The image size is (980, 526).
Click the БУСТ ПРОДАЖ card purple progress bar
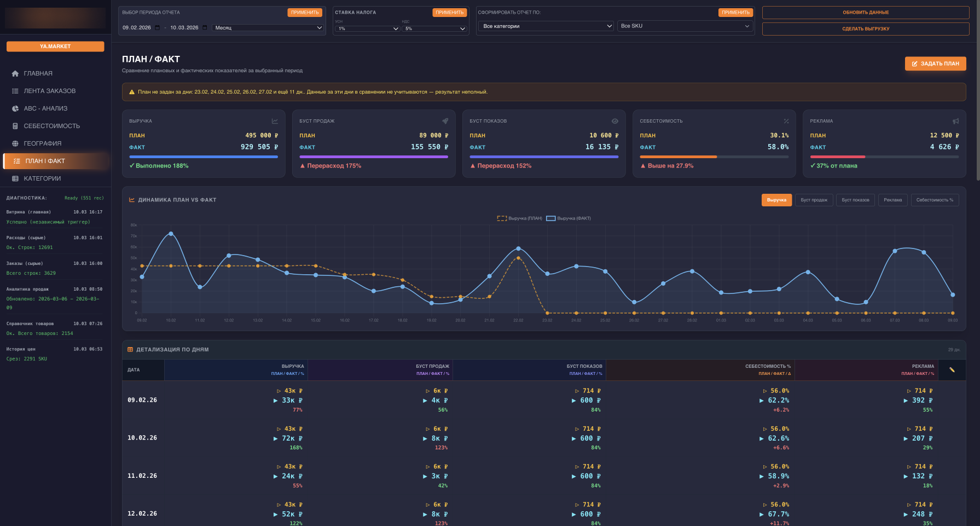pyautogui.click(x=374, y=157)
